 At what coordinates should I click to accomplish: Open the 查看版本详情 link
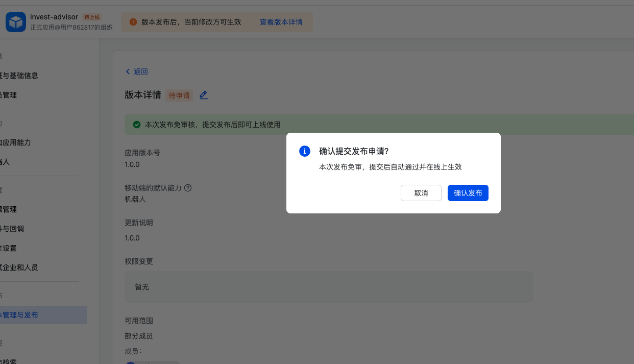[281, 22]
